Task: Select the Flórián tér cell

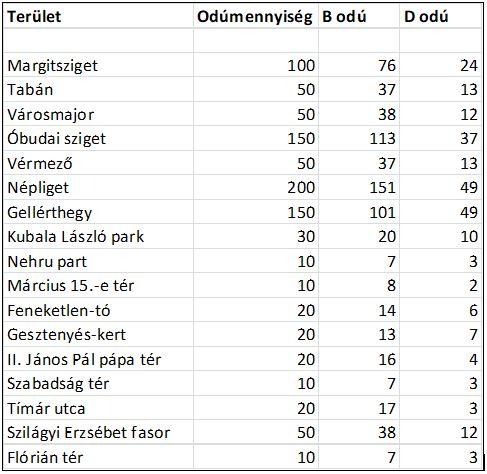Action: click(99, 457)
